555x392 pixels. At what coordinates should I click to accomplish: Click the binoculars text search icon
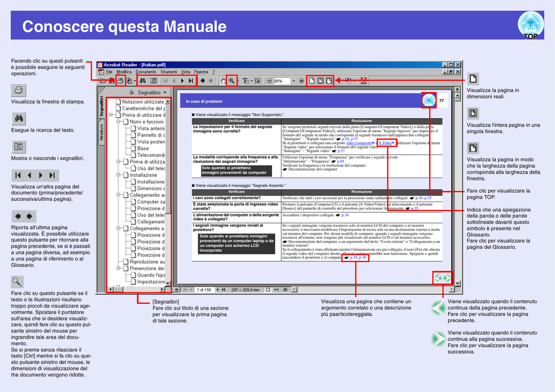143,81
